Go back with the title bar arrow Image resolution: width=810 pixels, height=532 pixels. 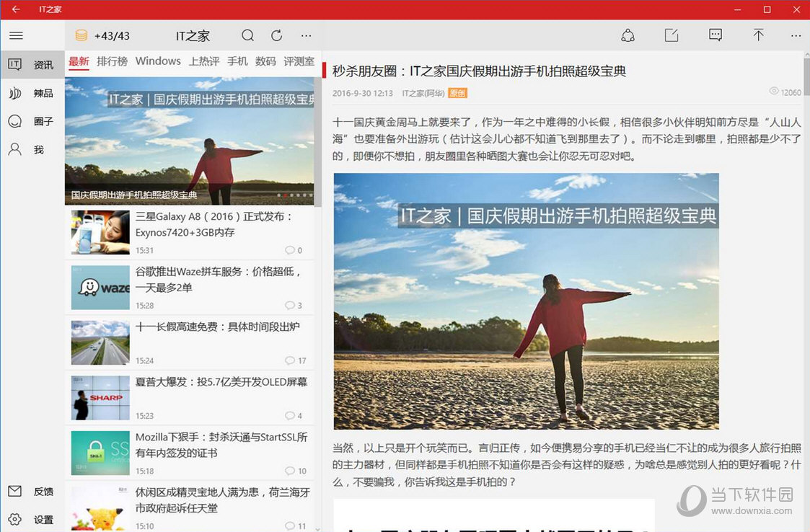coord(16,9)
